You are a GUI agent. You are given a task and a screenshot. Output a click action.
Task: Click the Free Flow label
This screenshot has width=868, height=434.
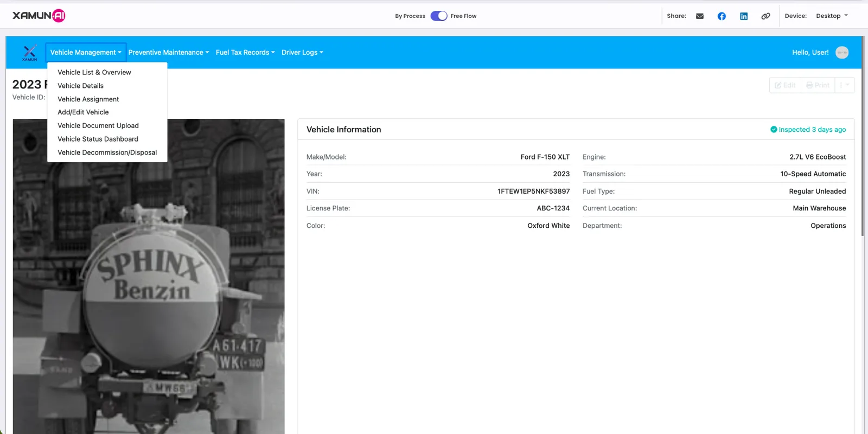463,16
